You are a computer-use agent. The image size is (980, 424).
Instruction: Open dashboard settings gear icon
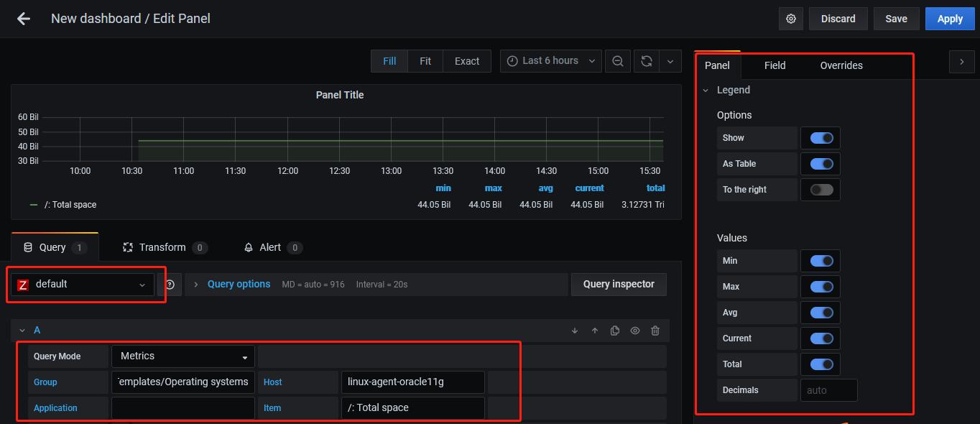tap(791, 19)
